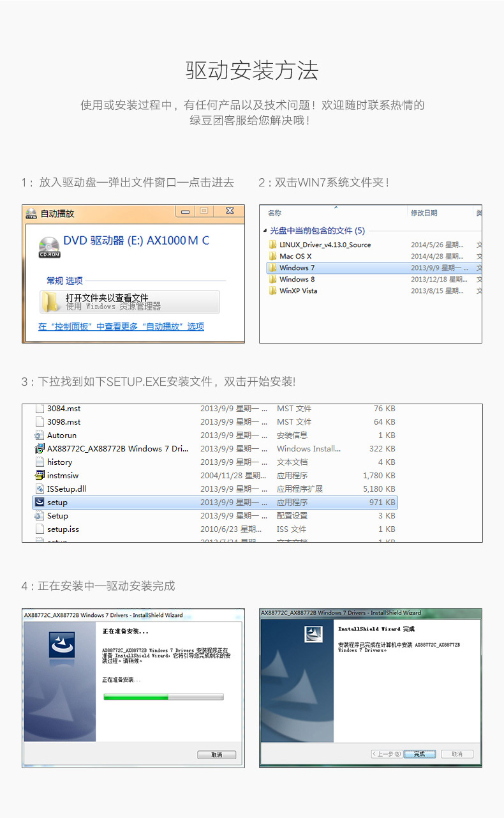Viewport: 504px width, 818px height.
Task: Select the WinXP Vista folder name
Action: 299,291
